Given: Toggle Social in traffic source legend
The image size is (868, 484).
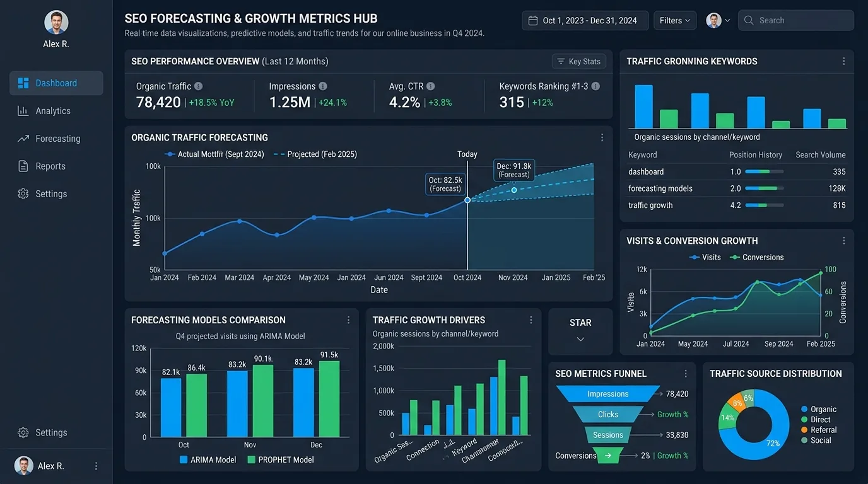Looking at the screenshot, I should click(x=816, y=441).
